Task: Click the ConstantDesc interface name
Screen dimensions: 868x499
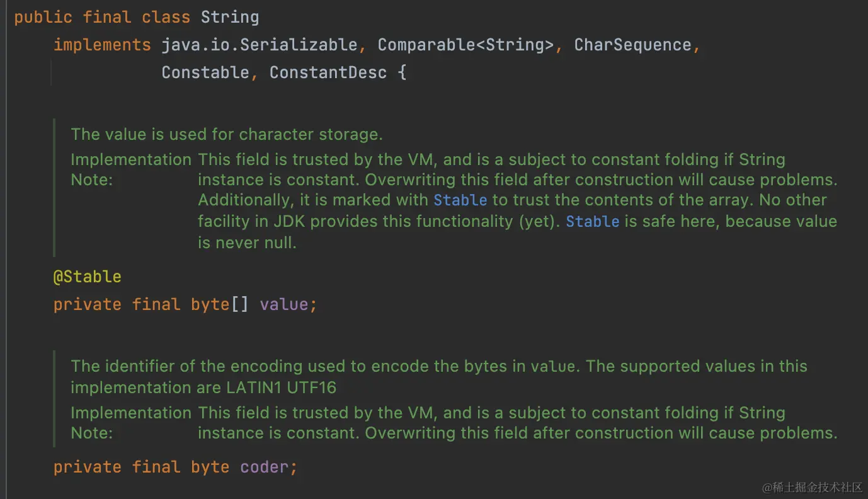Action: pos(328,72)
